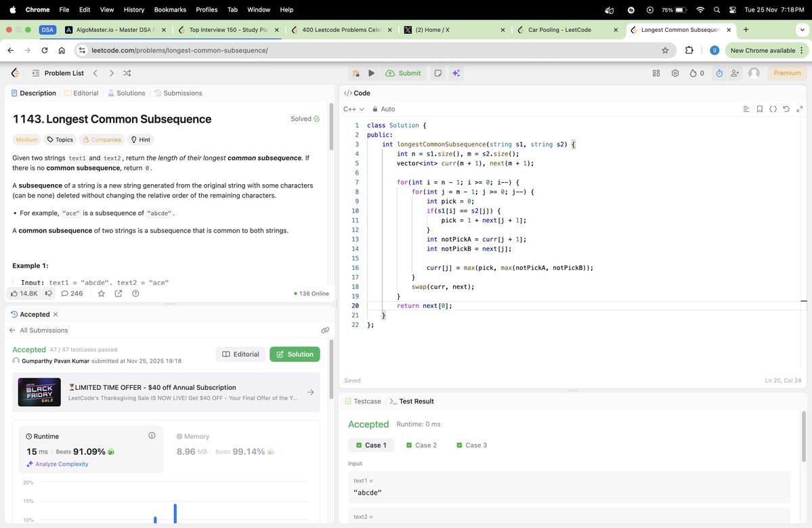This screenshot has height=528, width=812.
Task: Bookmark the code in the editor
Action: point(760,109)
